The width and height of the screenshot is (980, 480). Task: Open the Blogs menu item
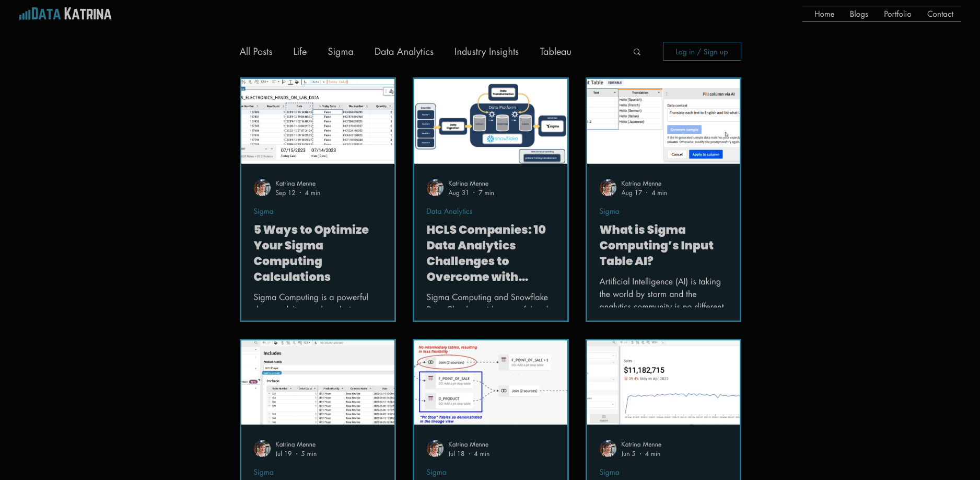(858, 14)
